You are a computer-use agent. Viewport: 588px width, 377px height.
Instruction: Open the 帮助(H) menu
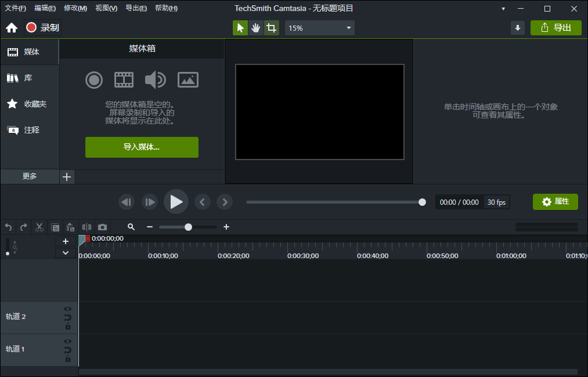coord(166,8)
